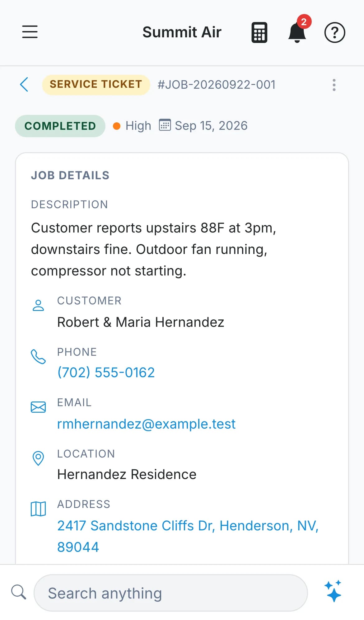
Task: Open the 2417 Sandstone Cliffs Dr address link
Action: [188, 536]
